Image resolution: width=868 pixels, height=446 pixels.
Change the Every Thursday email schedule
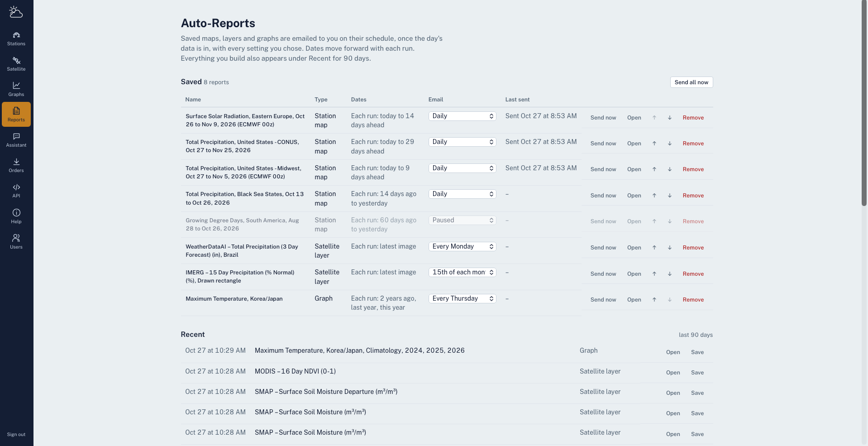(462, 299)
